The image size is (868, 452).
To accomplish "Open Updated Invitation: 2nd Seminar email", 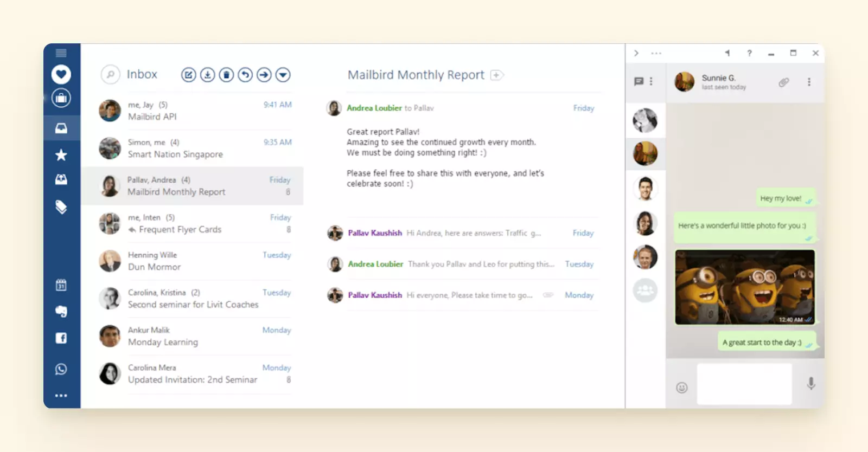I will point(193,373).
